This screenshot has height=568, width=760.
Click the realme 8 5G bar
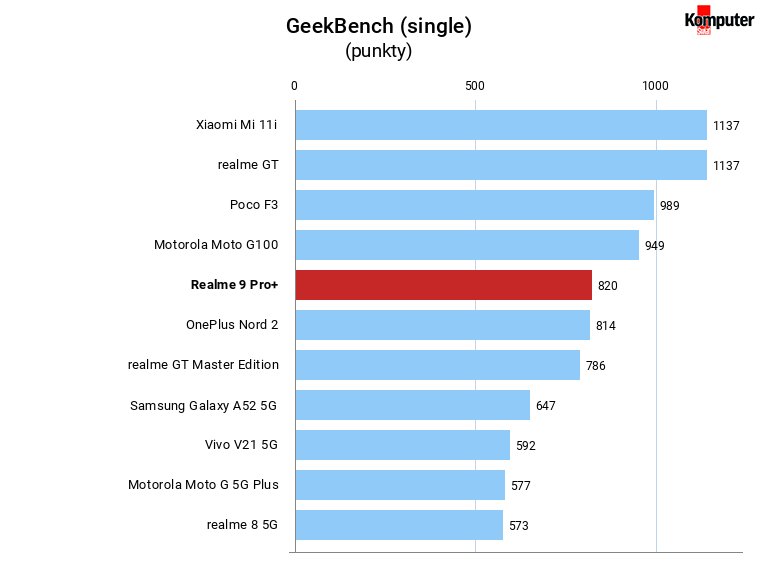(x=399, y=525)
